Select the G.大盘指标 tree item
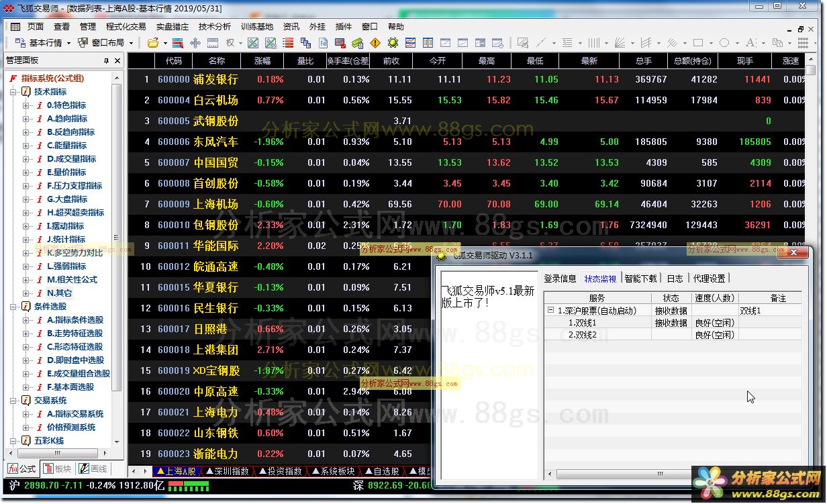 (67, 199)
